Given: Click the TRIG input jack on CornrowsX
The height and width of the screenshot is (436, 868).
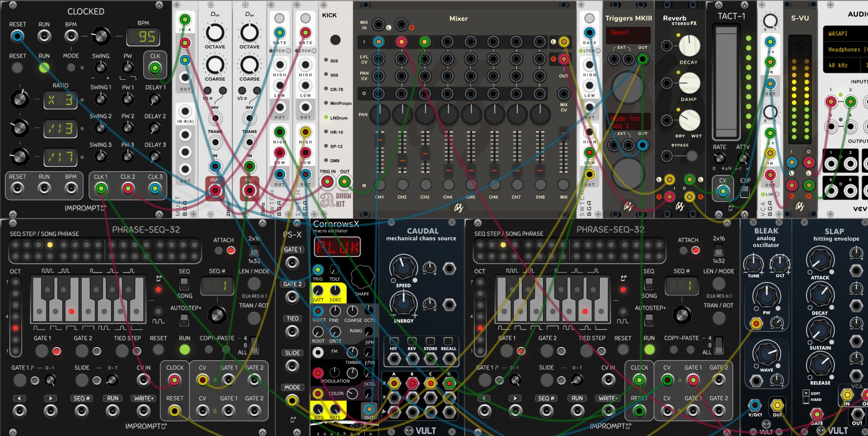Looking at the screenshot, I should [x=318, y=270].
